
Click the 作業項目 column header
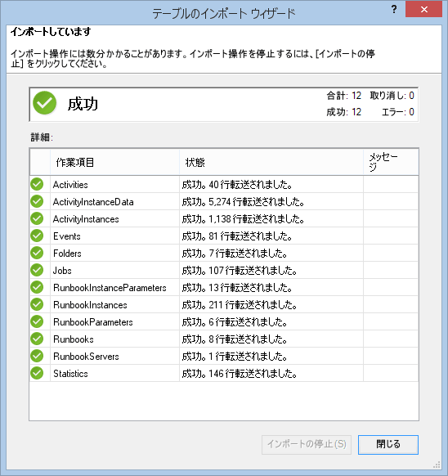114,162
